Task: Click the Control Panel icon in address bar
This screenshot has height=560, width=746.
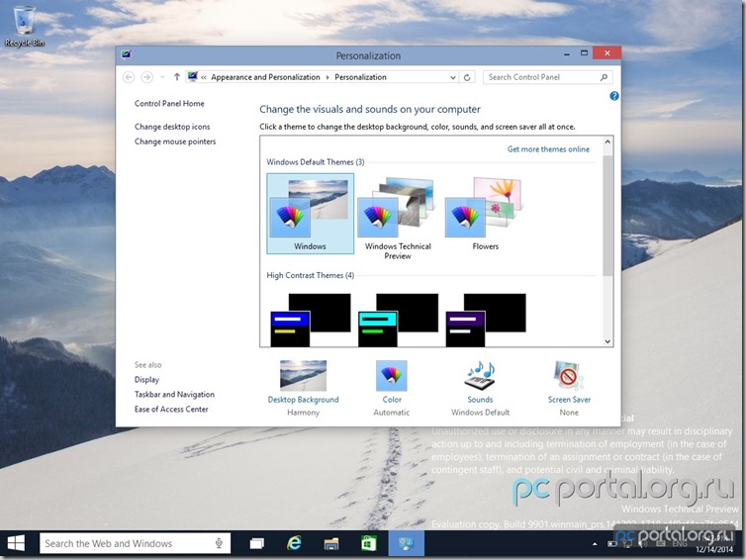Action: pyautogui.click(x=193, y=76)
